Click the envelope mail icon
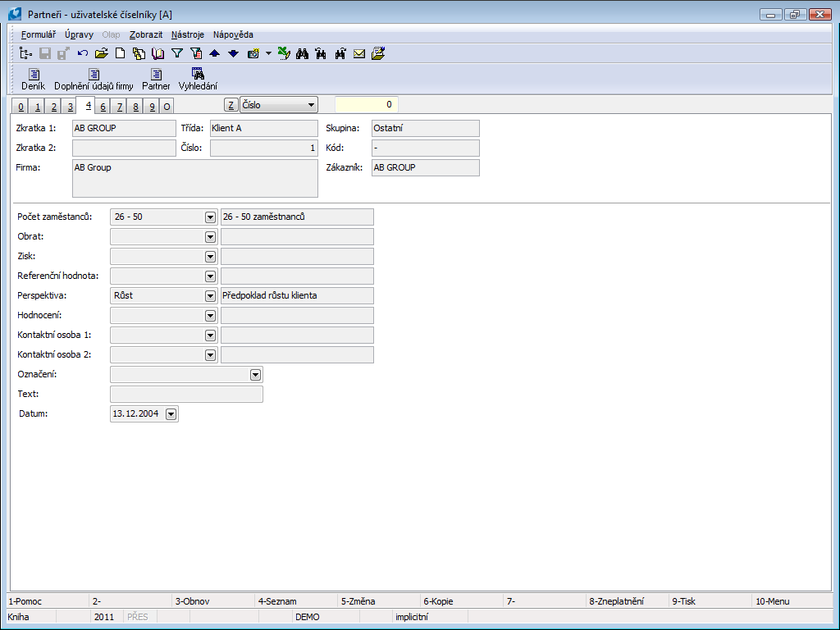Viewport: 840px width, 630px height. pos(359,54)
